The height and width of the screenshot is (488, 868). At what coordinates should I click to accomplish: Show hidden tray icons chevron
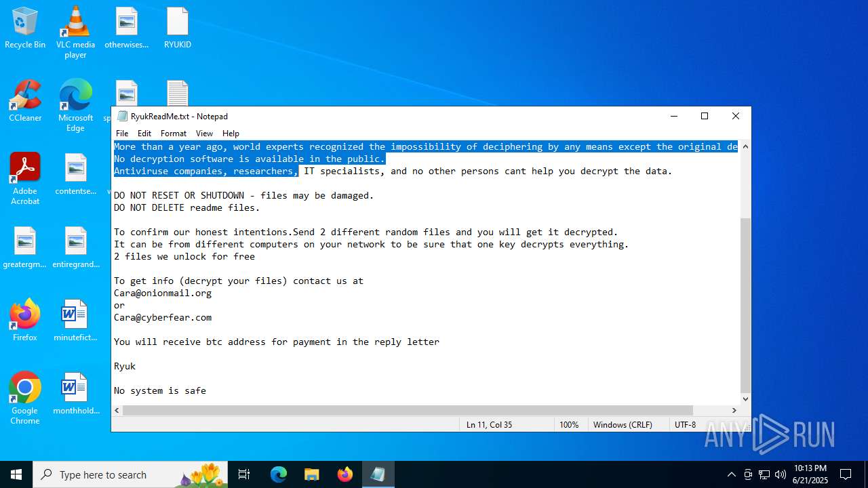(731, 474)
